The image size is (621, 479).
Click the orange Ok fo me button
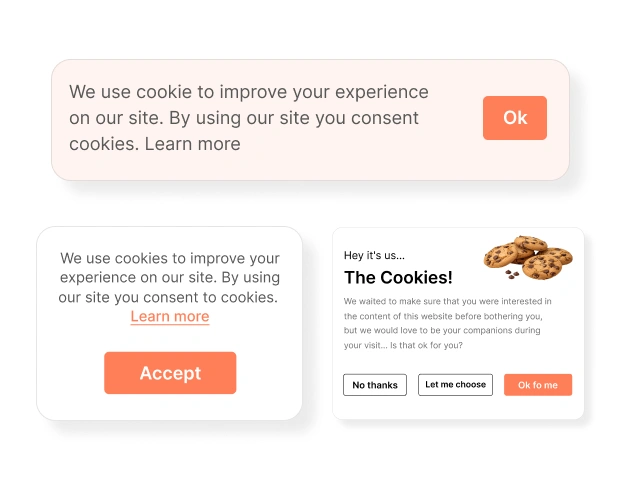pyautogui.click(x=538, y=385)
